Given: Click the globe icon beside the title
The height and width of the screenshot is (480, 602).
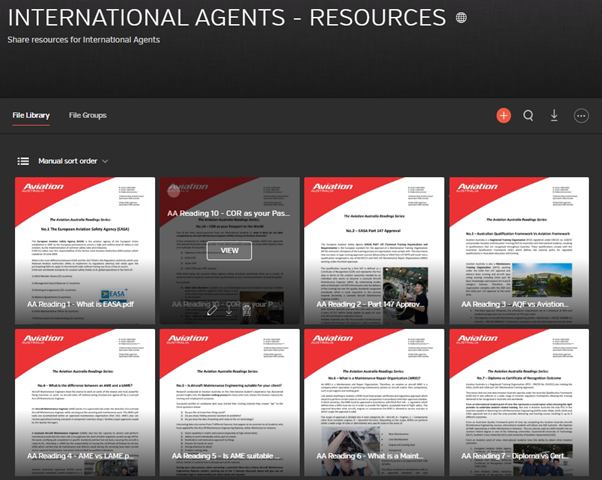Looking at the screenshot, I should [461, 18].
